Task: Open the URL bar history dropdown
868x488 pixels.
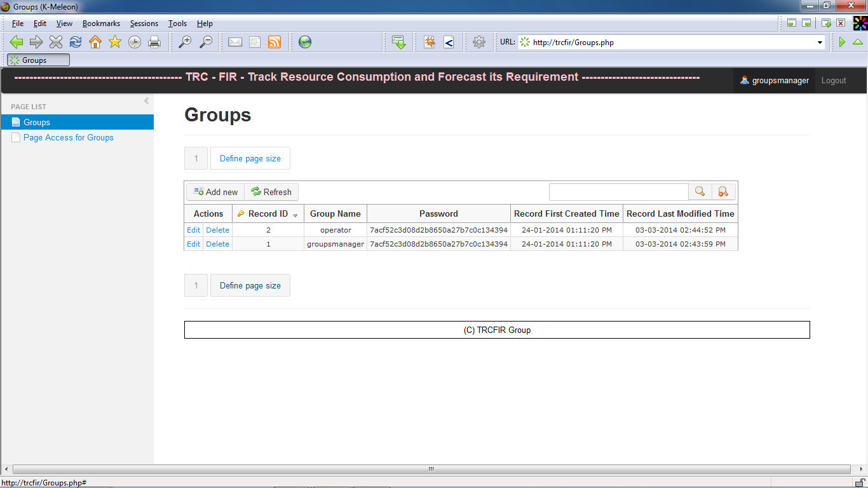Action: pos(820,42)
